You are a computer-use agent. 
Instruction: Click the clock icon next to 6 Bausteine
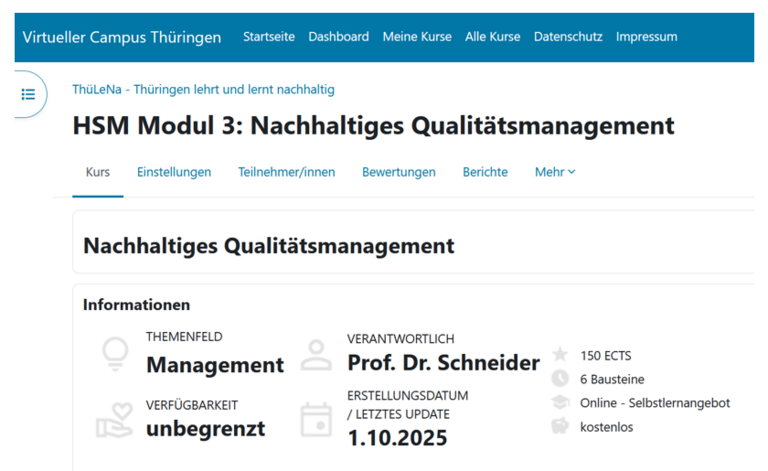560,378
